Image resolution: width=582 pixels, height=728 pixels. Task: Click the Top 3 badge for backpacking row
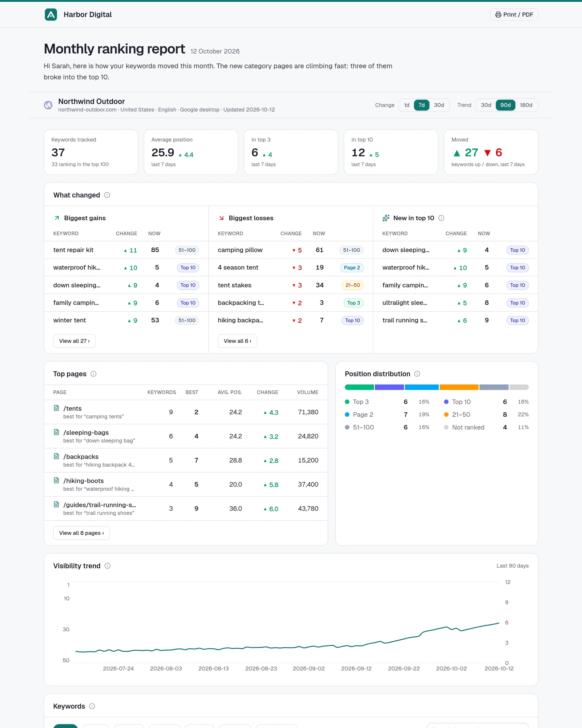tap(354, 303)
